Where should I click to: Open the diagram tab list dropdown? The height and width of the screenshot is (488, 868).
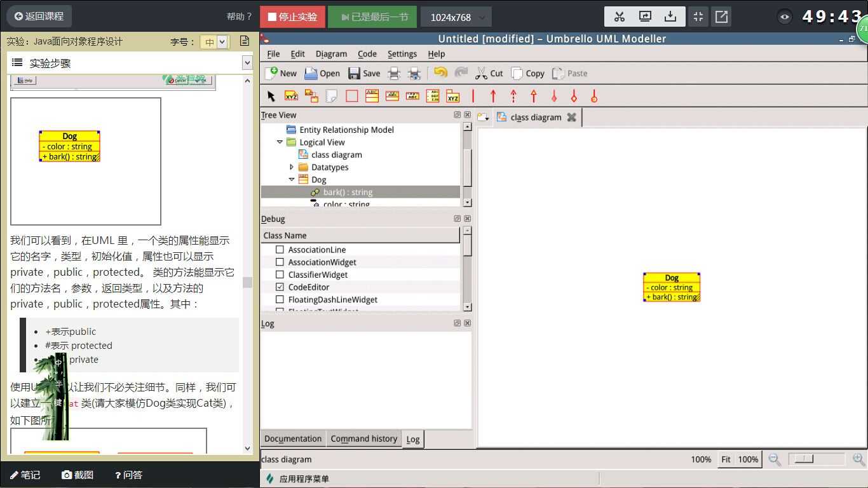click(484, 117)
